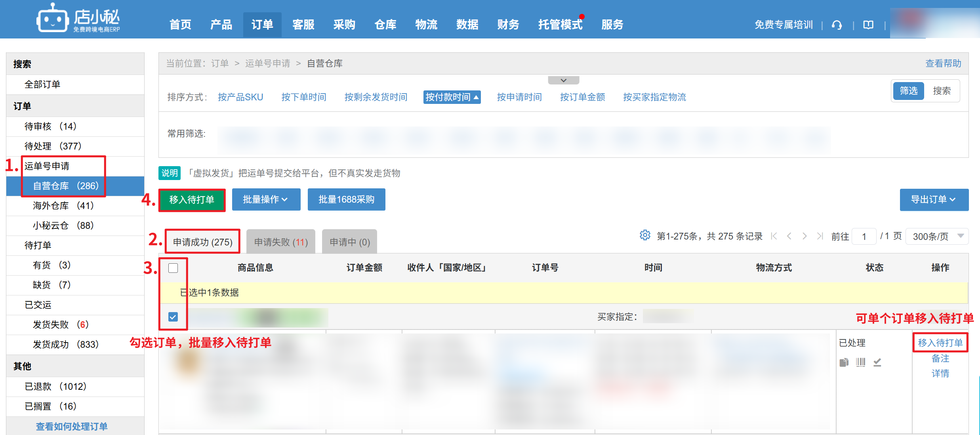Click the checkmark icon in status column
The height and width of the screenshot is (435, 980).
coord(877,362)
